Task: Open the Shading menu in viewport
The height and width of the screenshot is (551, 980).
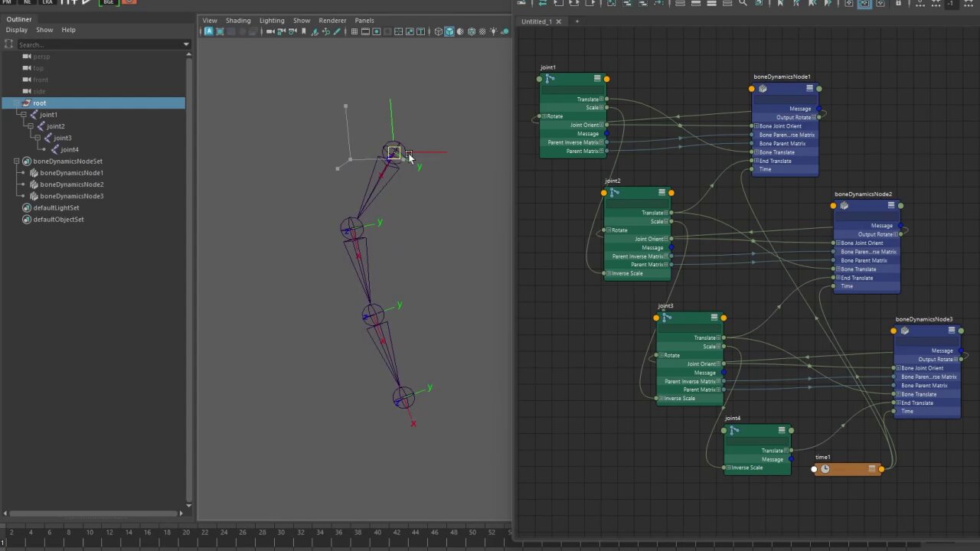Action: (238, 21)
